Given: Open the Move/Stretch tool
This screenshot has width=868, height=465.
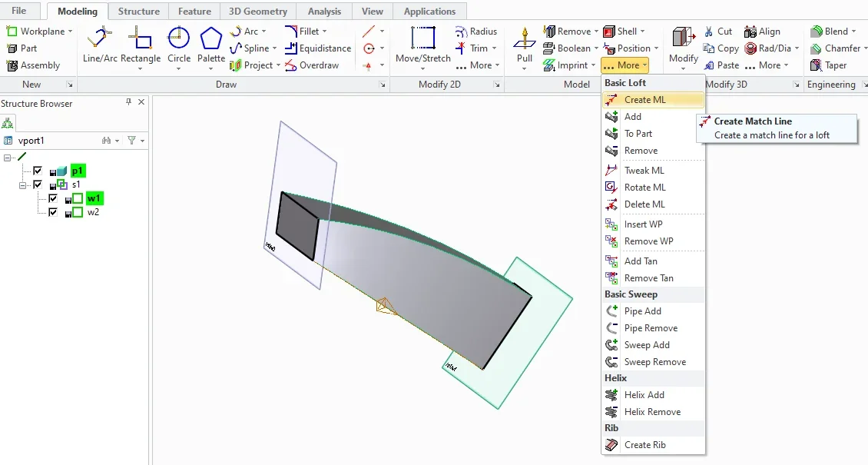Looking at the screenshot, I should [422, 45].
